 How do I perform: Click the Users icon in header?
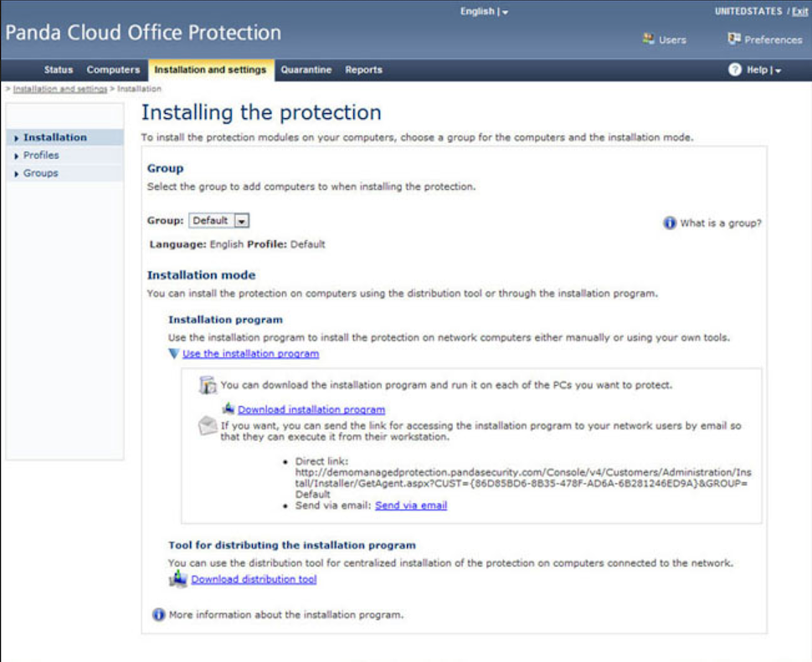click(x=649, y=38)
